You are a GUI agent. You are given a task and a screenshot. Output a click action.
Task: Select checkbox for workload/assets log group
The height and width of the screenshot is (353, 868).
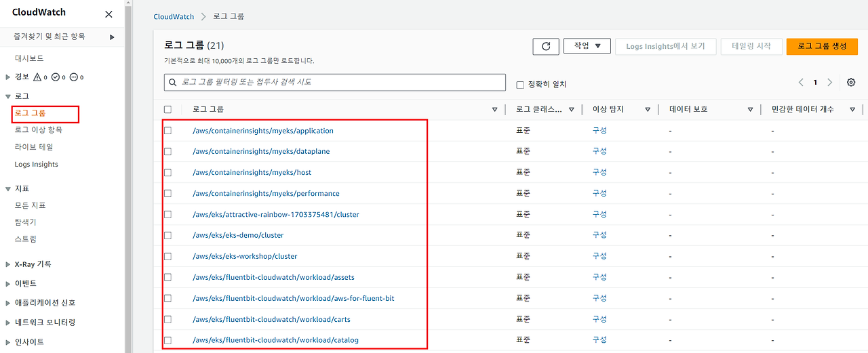point(168,277)
